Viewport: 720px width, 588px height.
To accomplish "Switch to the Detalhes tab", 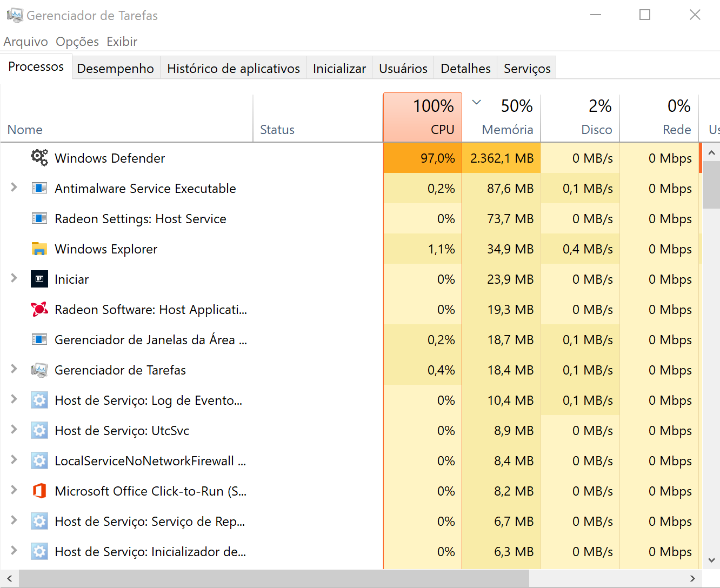I will [x=466, y=68].
